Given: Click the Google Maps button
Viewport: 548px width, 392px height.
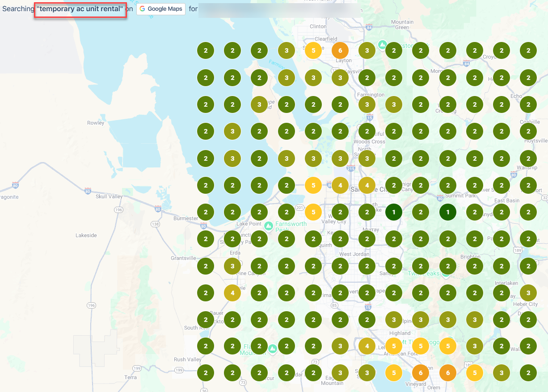Looking at the screenshot, I should click(161, 9).
